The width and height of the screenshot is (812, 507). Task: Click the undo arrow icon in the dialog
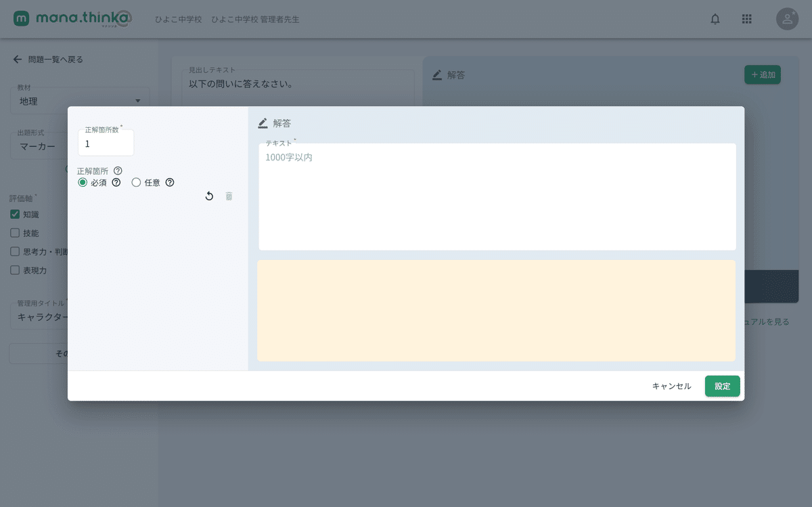[209, 196]
